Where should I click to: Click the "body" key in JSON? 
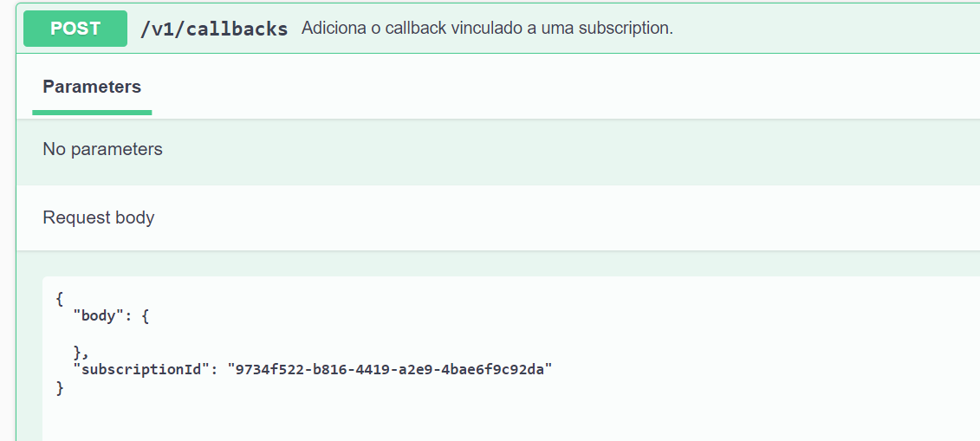[98, 316]
